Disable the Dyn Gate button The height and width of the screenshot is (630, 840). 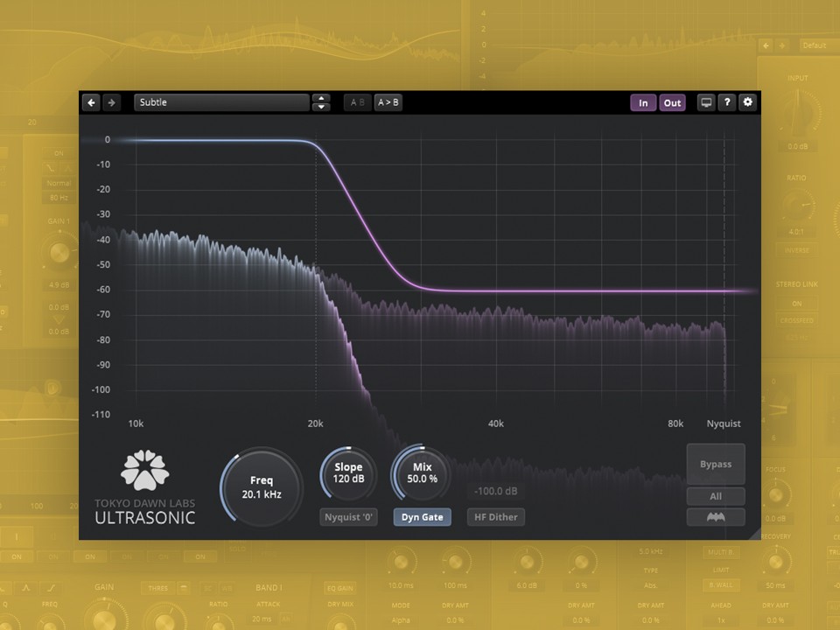coord(422,517)
